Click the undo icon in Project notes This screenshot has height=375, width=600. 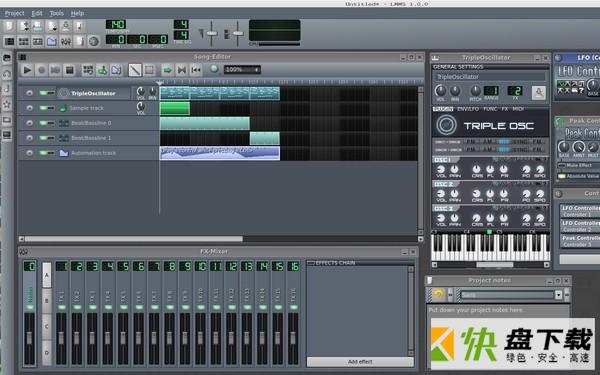click(x=438, y=294)
